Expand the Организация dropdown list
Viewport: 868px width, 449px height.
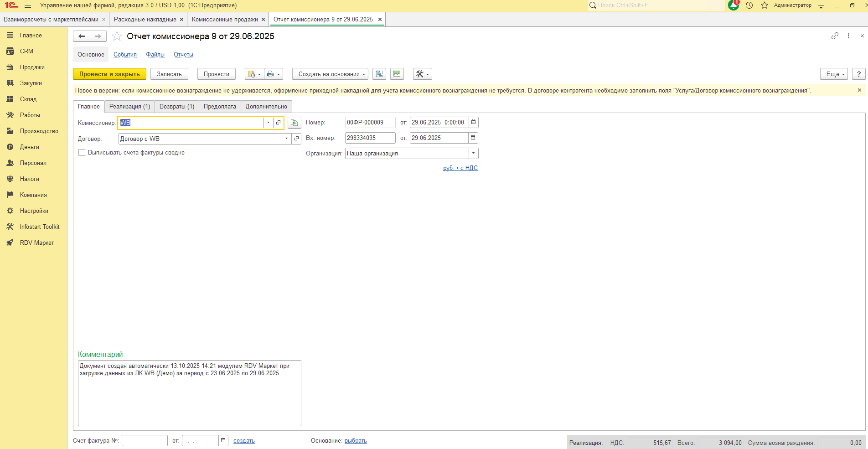pos(474,153)
